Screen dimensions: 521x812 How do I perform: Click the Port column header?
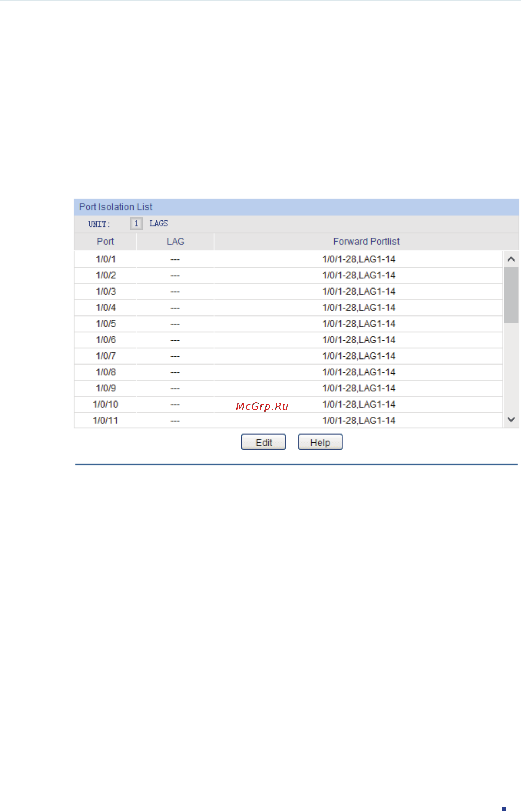(x=105, y=242)
